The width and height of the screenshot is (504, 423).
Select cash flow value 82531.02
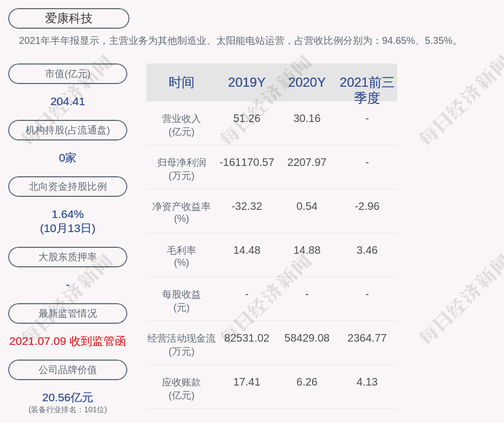(x=247, y=338)
